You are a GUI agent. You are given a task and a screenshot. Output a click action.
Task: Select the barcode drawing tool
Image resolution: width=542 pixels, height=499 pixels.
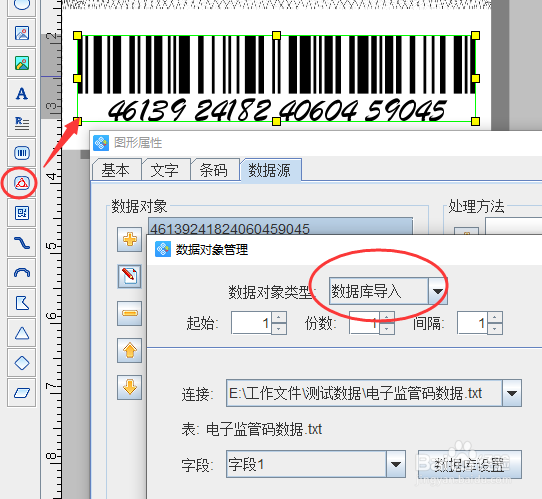[21, 153]
